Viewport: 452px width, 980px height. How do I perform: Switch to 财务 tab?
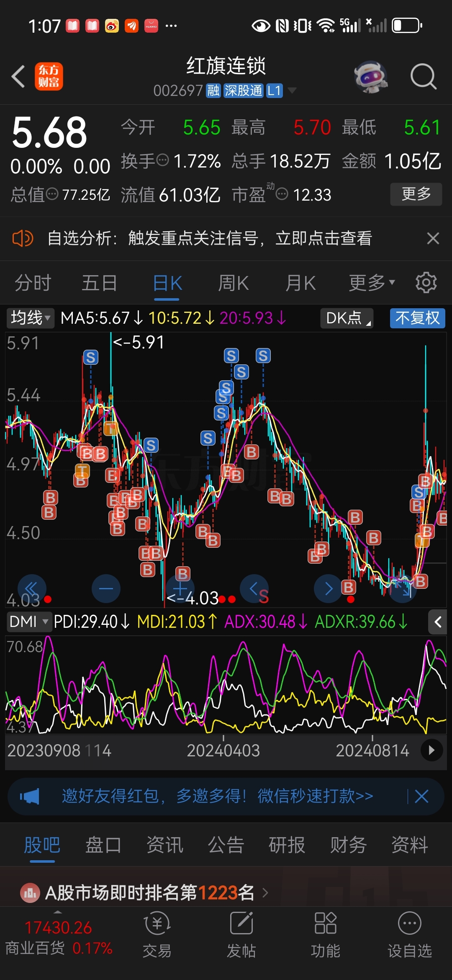(x=349, y=845)
